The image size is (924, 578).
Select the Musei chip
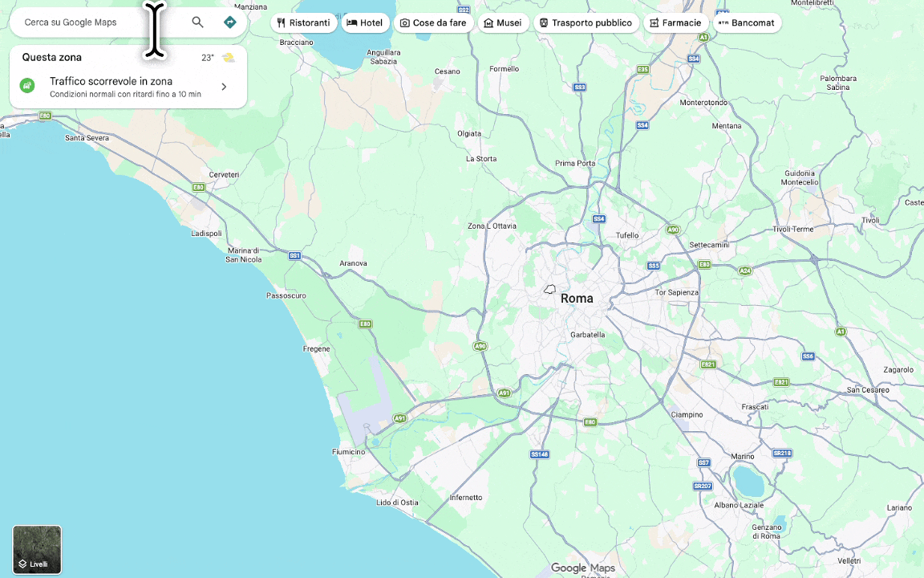coord(503,23)
